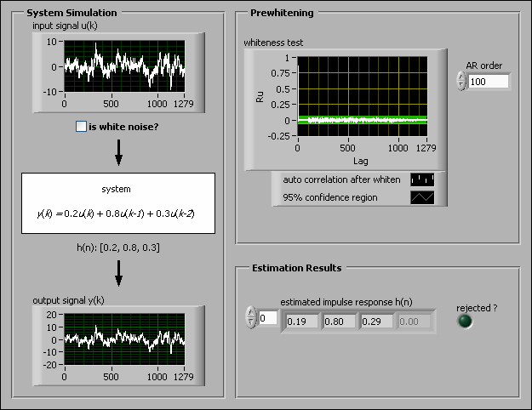Click the greyed-out 0.00 array element
This screenshot has width=532, height=410.
(415, 322)
